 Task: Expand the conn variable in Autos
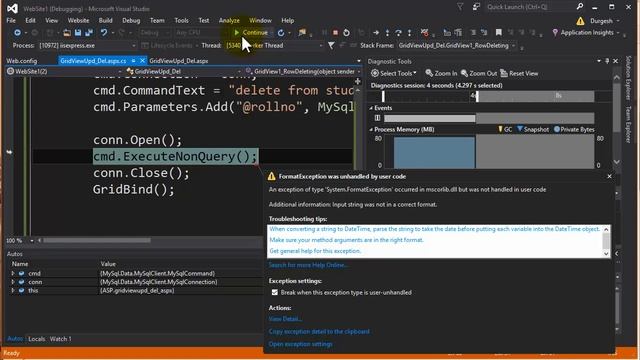pos(13,282)
